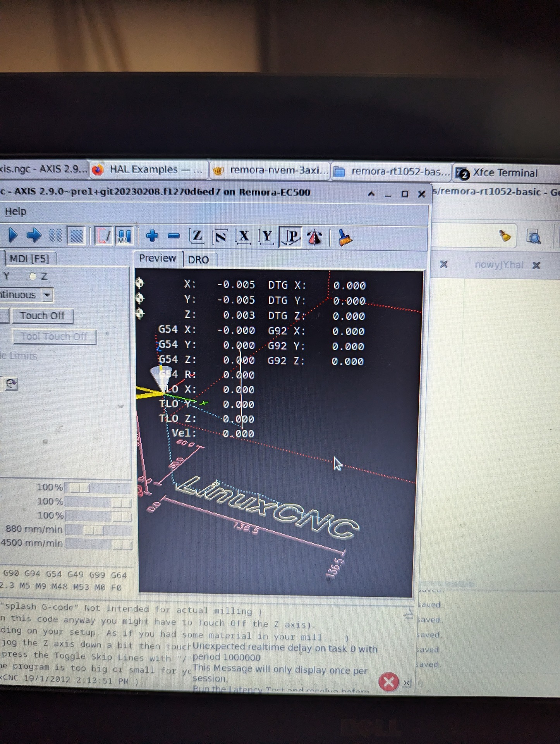Switch to top view Z icon
The height and width of the screenshot is (744, 560).
[196, 236]
